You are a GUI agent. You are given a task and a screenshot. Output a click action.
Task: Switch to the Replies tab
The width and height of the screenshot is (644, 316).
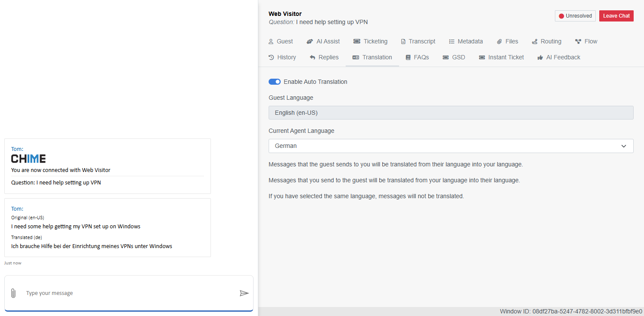324,58
